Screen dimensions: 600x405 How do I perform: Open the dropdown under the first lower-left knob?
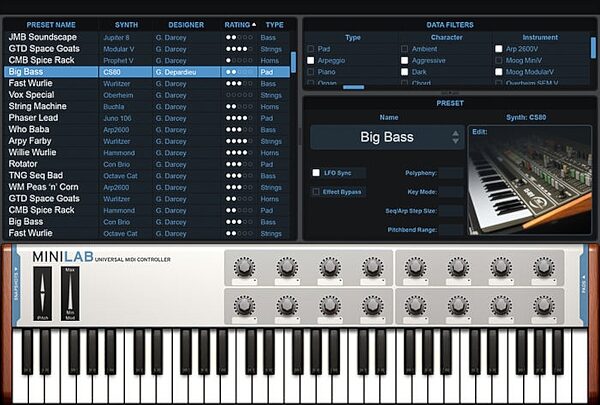pyautogui.click(x=244, y=320)
